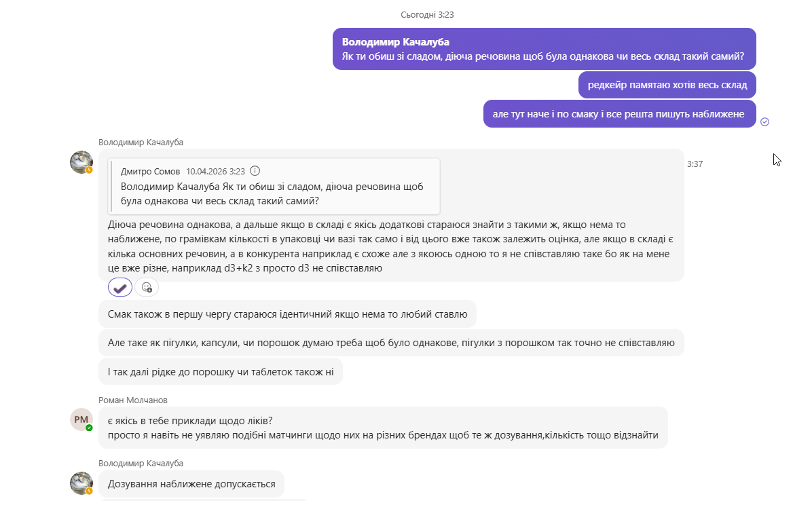Select the message asking "є якісь в тебе приклади щодо ліків?"

382,428
